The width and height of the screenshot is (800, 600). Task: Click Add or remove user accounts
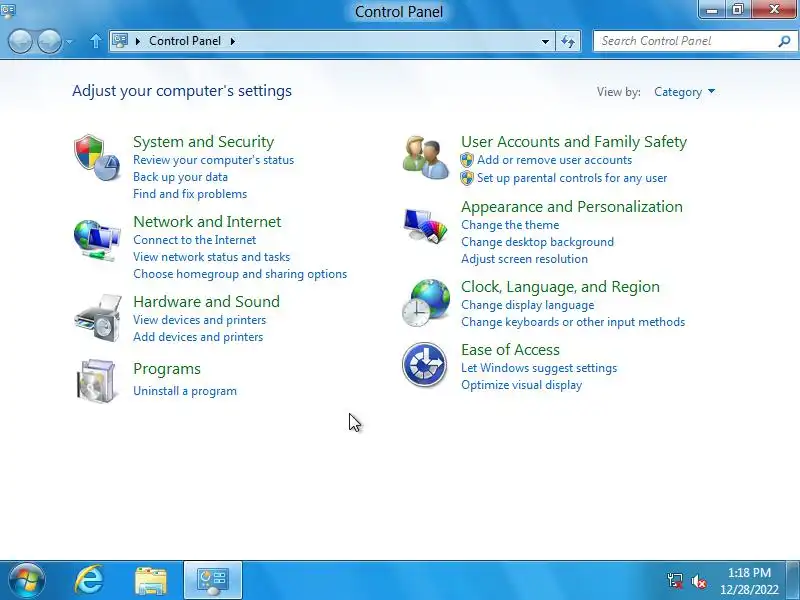[x=554, y=160]
